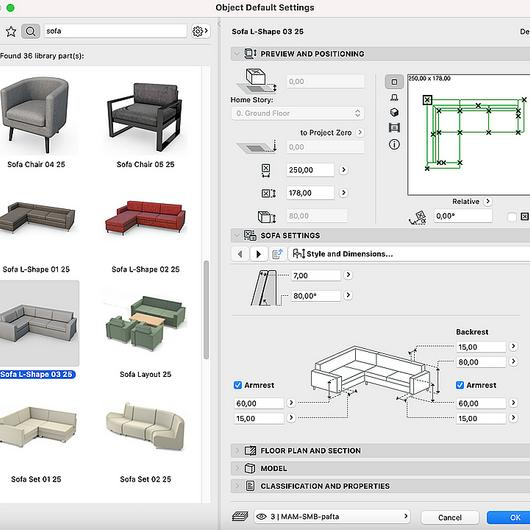Screen dimensions: 530x530
Task: Select 3D shaded preview icon
Action: point(394,112)
